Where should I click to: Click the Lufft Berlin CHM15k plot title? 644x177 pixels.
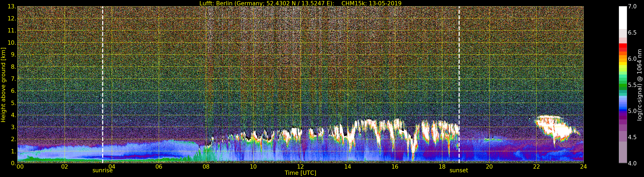[300, 3]
